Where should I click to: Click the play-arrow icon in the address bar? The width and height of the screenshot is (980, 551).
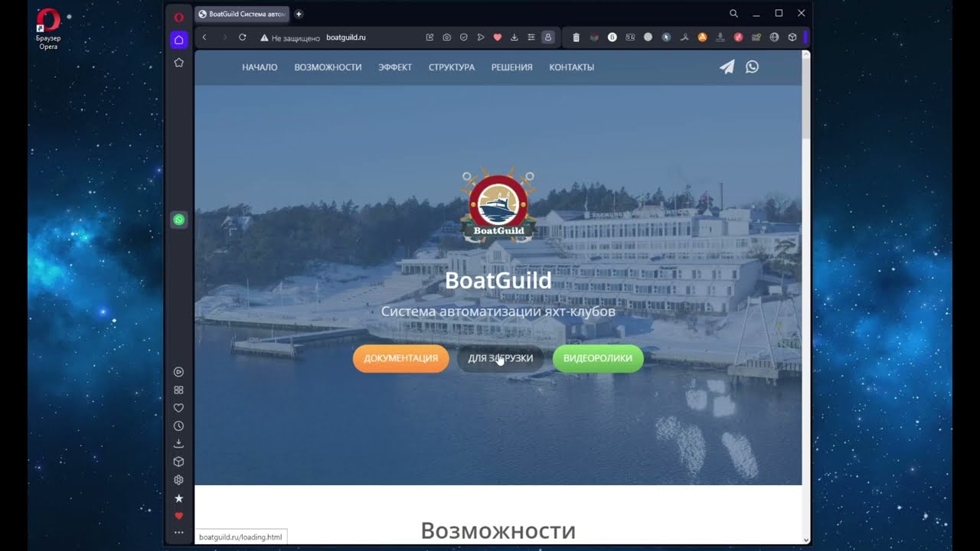[x=481, y=37]
